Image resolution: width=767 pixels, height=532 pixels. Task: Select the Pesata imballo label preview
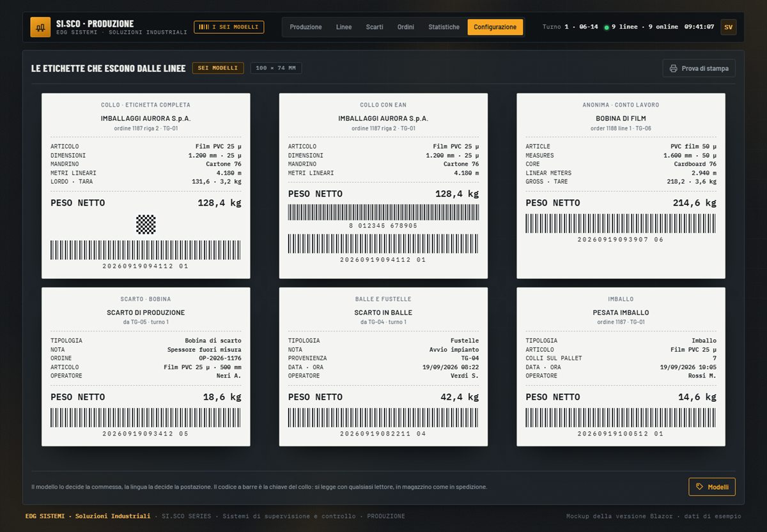pos(621,367)
